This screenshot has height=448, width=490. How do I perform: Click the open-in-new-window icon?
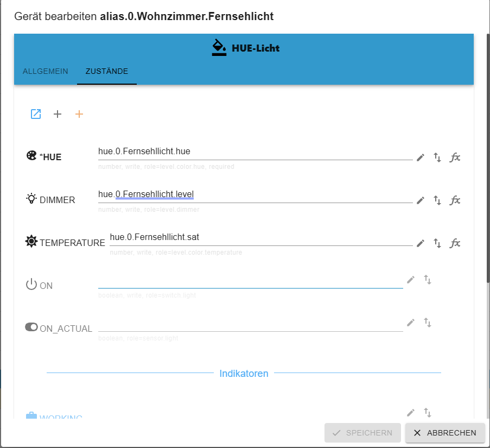click(x=36, y=114)
